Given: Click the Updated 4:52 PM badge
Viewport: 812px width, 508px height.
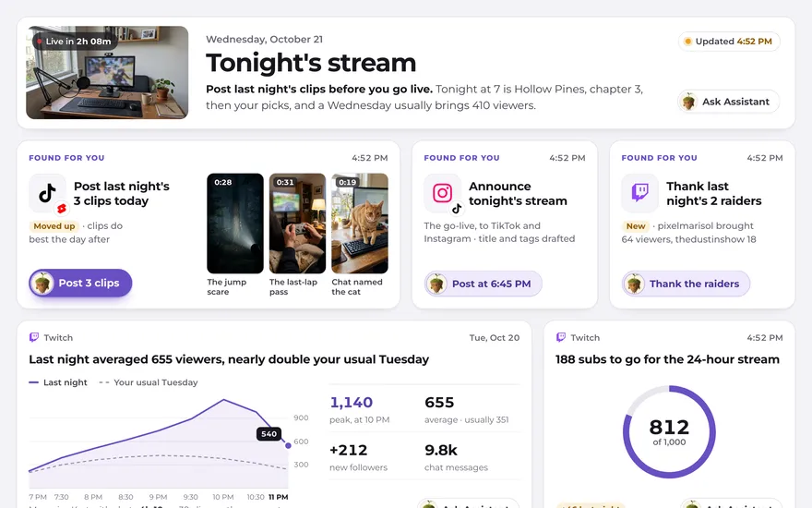Looking at the screenshot, I should (x=729, y=42).
